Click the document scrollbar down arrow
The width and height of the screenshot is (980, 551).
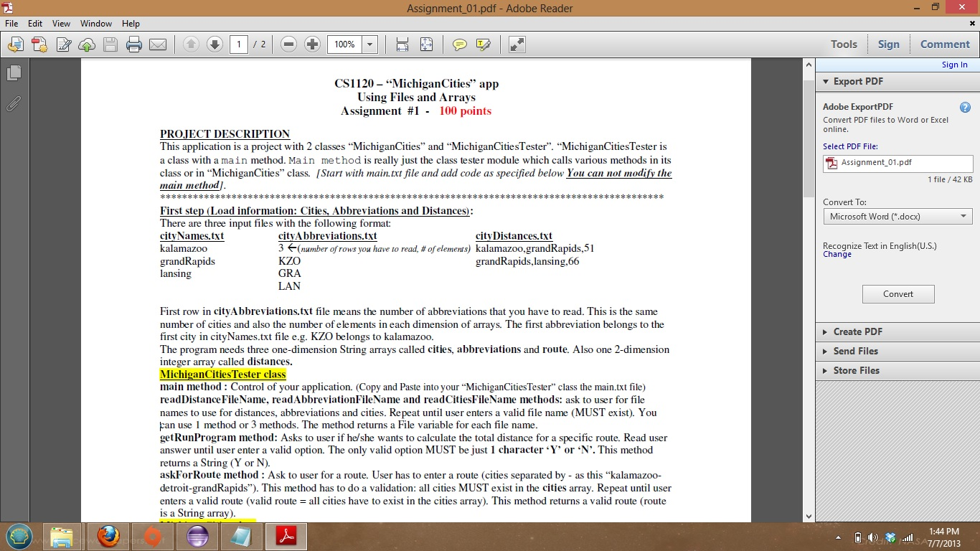coord(809,515)
